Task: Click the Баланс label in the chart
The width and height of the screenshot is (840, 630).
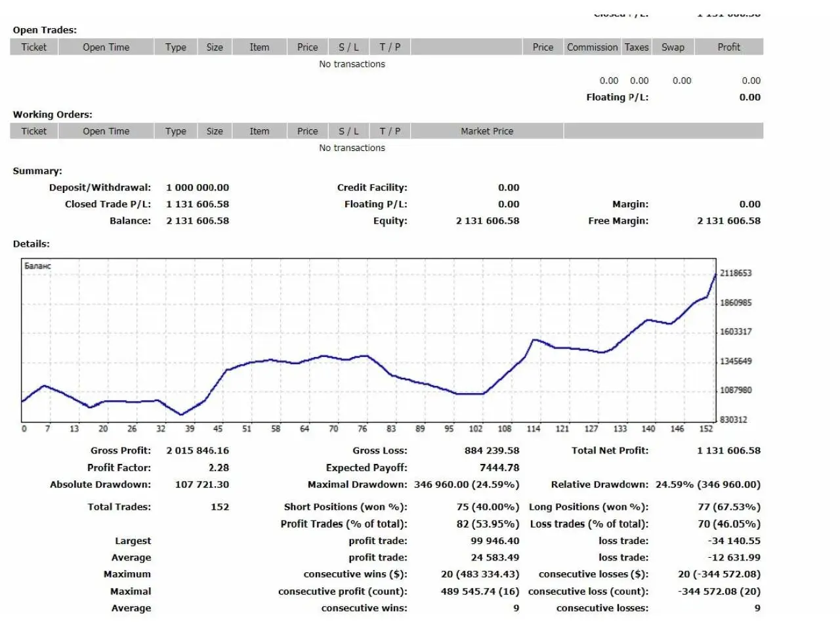Action: [37, 266]
